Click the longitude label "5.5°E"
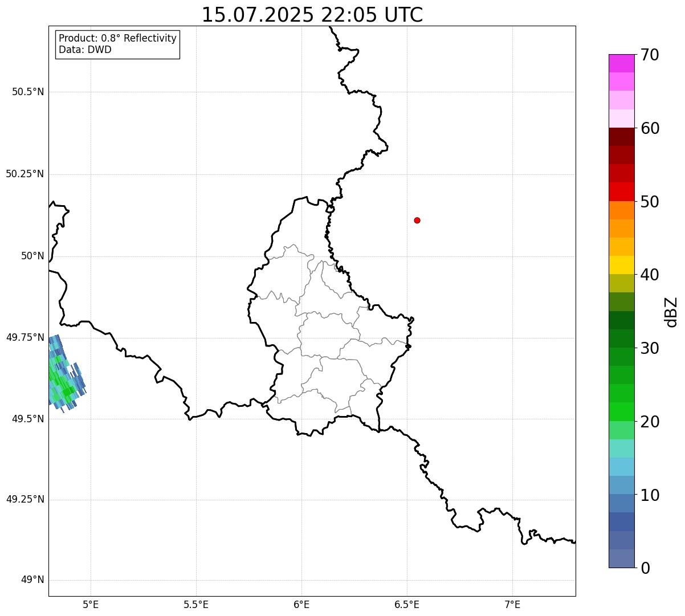 [x=196, y=604]
